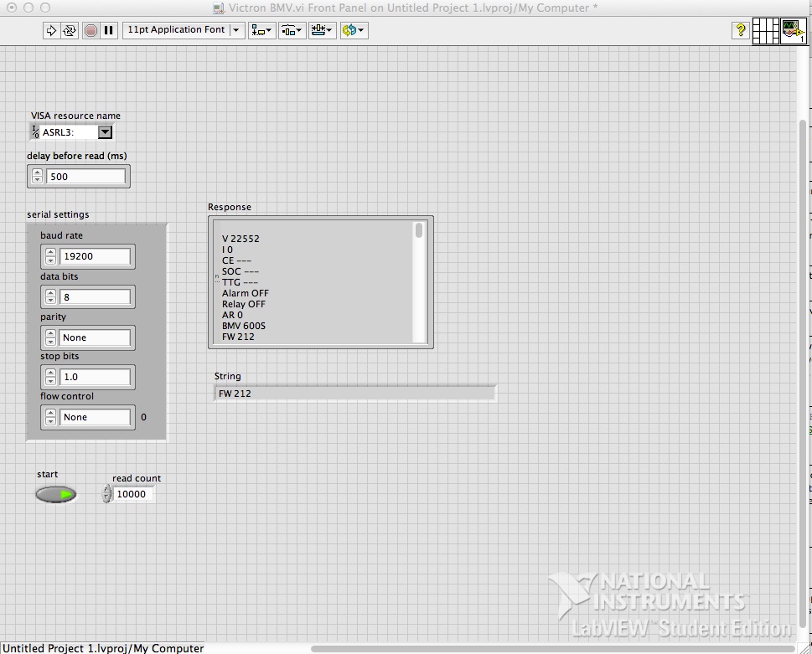This screenshot has height=654, width=812.
Task: Click the read count stepper arrows
Action: 106,493
